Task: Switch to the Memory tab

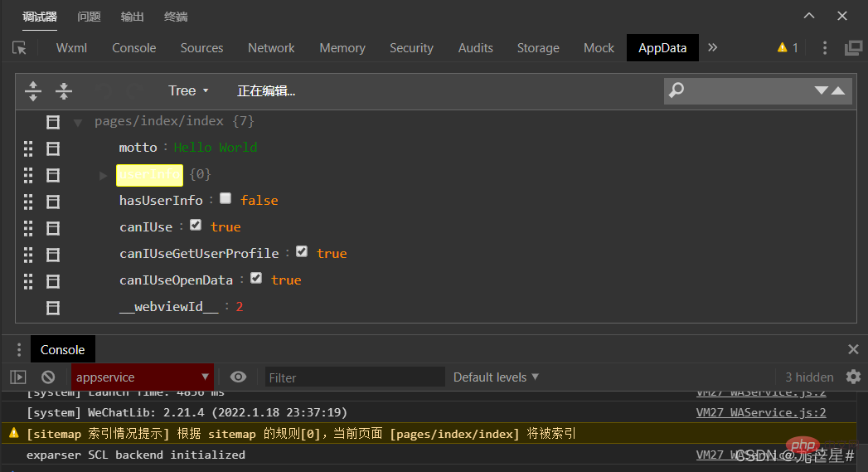Action: pyautogui.click(x=342, y=48)
